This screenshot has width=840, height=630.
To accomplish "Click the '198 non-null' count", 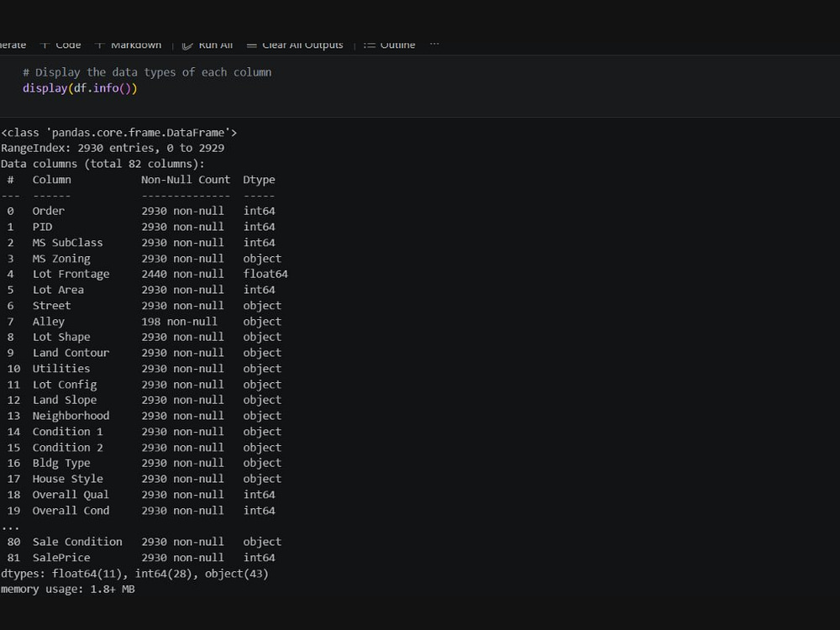I will [180, 322].
